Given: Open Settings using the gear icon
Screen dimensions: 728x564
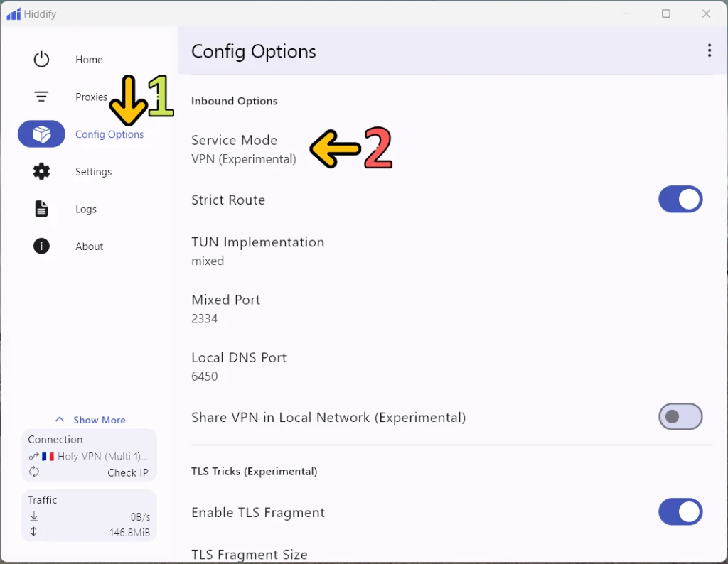Looking at the screenshot, I should point(41,171).
